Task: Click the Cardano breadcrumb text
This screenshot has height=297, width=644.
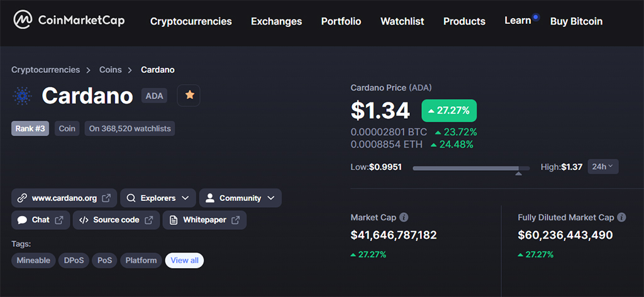Action: click(x=158, y=70)
